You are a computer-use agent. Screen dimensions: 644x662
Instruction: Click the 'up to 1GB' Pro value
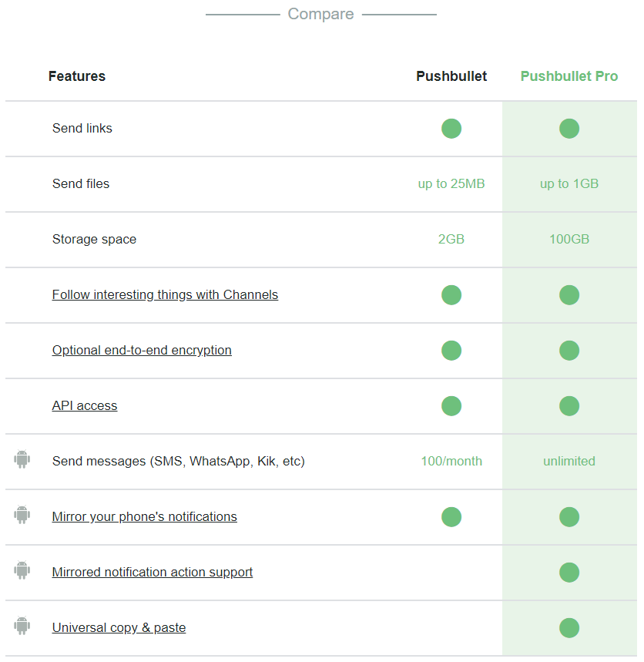569,183
